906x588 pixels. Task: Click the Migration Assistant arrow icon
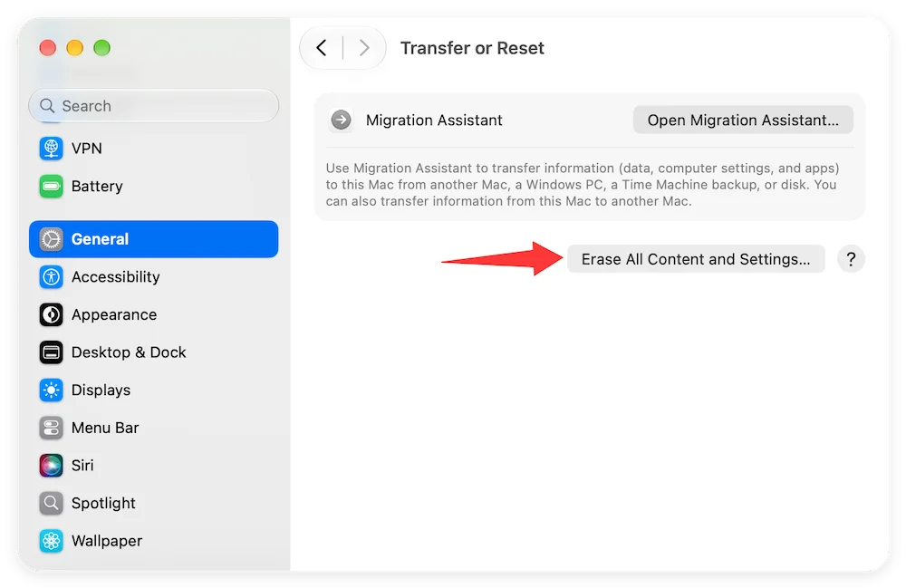(x=341, y=120)
